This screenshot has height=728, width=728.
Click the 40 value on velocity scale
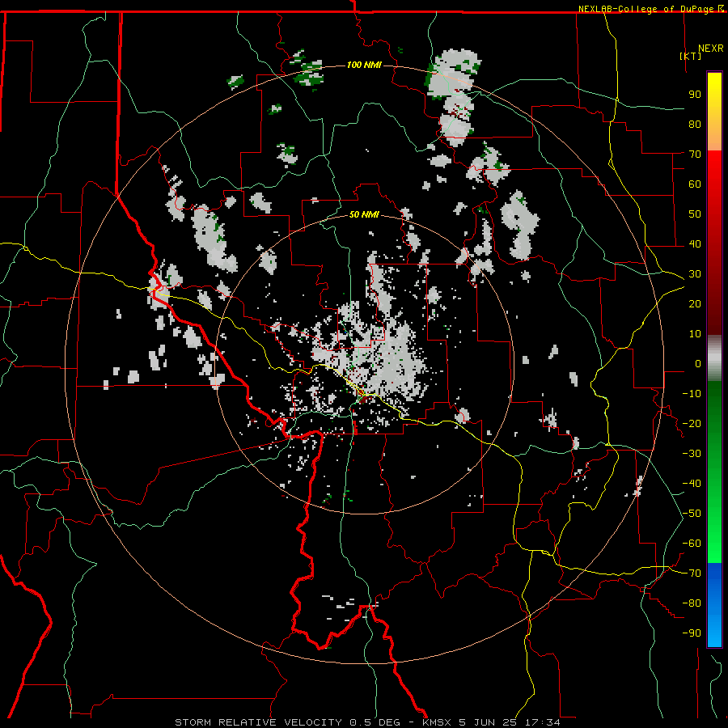(x=695, y=244)
